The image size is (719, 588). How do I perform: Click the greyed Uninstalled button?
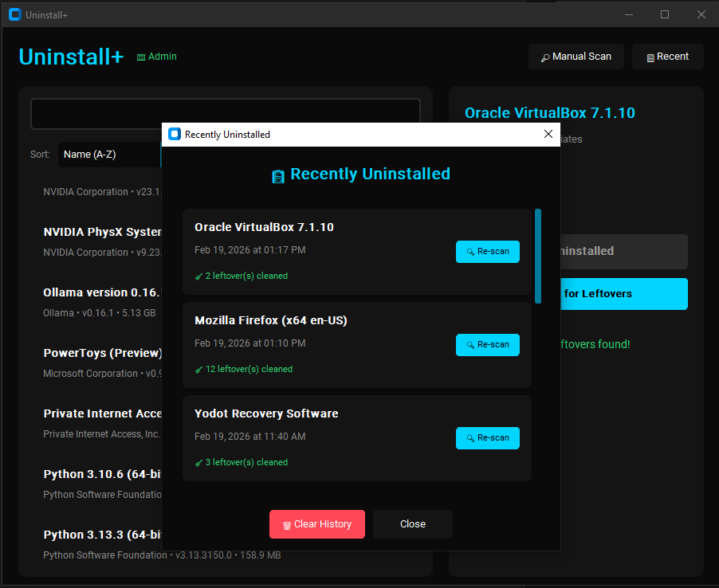[x=623, y=252]
